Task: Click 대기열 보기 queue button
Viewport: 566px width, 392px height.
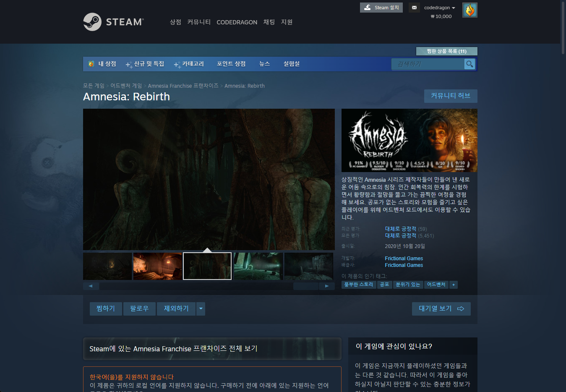Action: pyautogui.click(x=441, y=308)
